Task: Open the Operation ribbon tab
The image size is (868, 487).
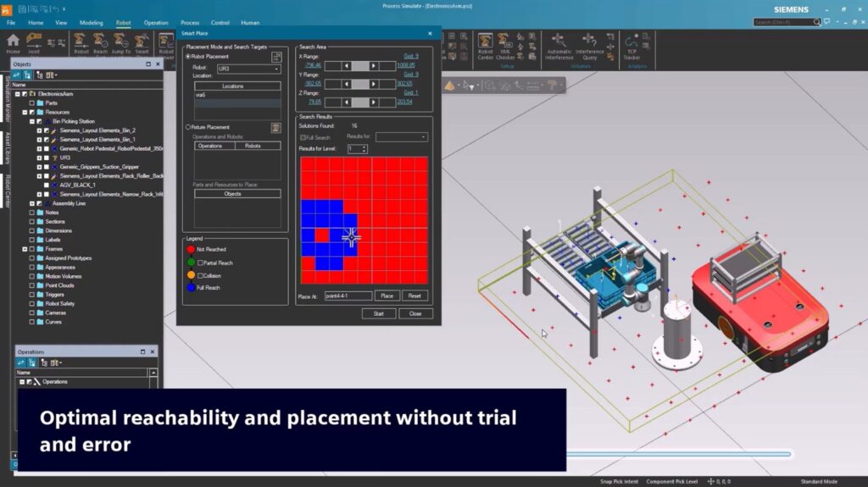Action: pyautogui.click(x=156, y=23)
